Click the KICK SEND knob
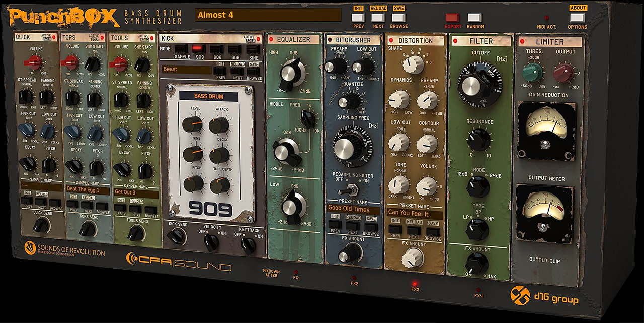The image size is (644, 323). 177,236
